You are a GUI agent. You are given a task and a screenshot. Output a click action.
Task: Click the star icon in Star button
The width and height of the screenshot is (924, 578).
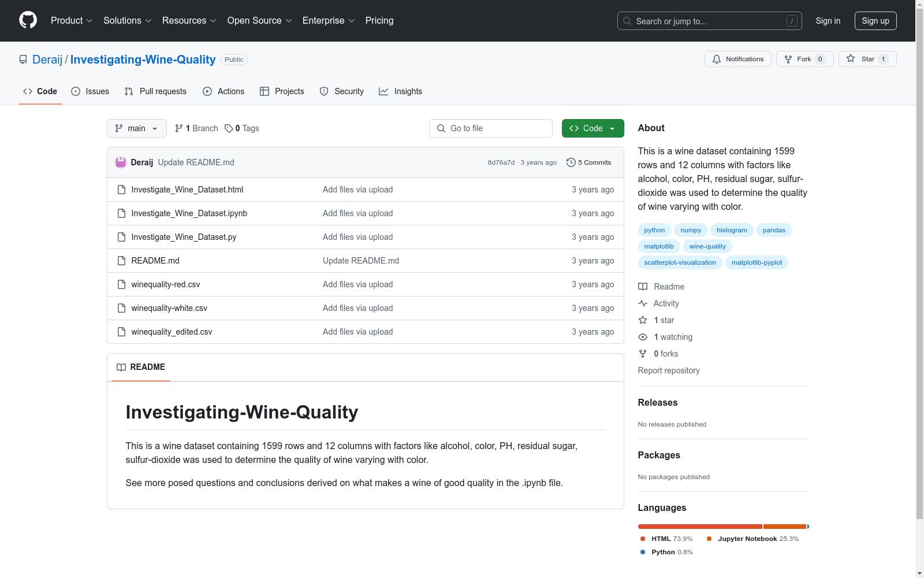(851, 58)
